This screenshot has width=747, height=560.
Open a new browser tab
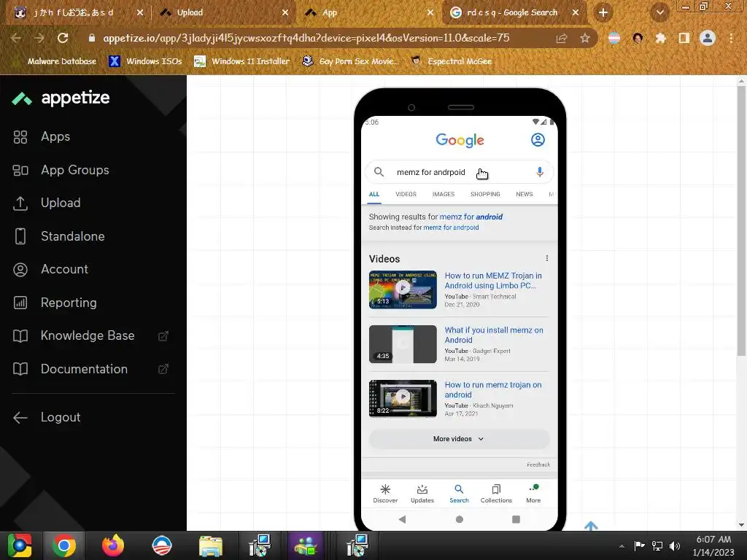(x=603, y=13)
